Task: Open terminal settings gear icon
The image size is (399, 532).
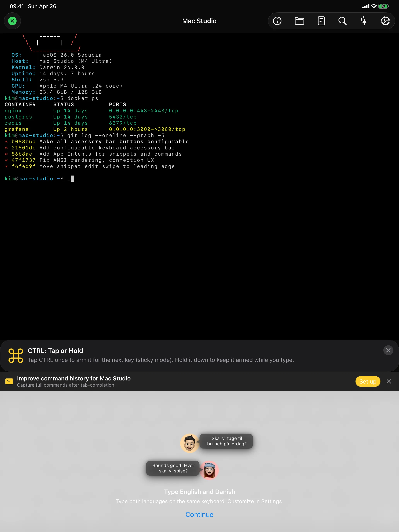Action: coord(385,21)
